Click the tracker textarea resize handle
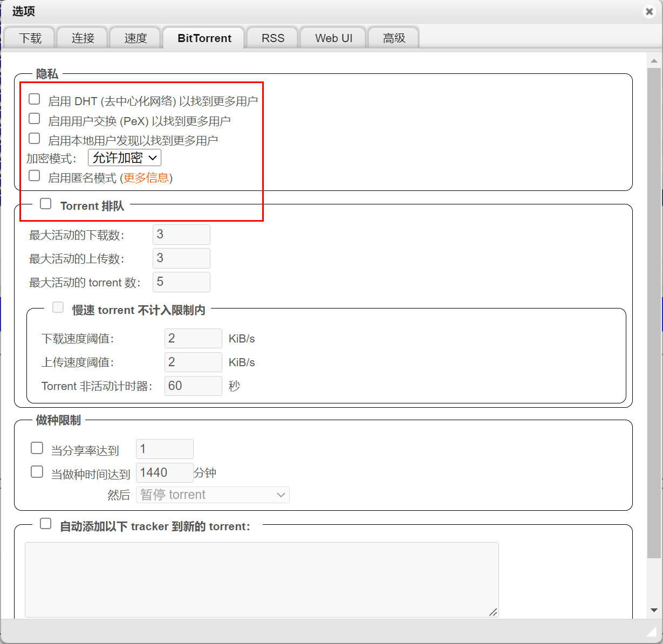Image resolution: width=663 pixels, height=644 pixels. coord(493,612)
